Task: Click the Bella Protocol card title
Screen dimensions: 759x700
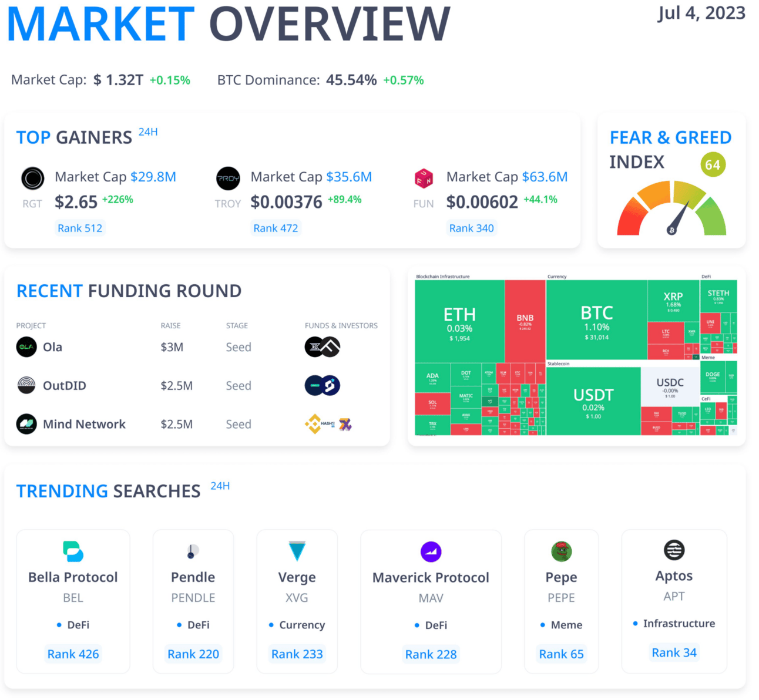Action: pyautogui.click(x=73, y=577)
